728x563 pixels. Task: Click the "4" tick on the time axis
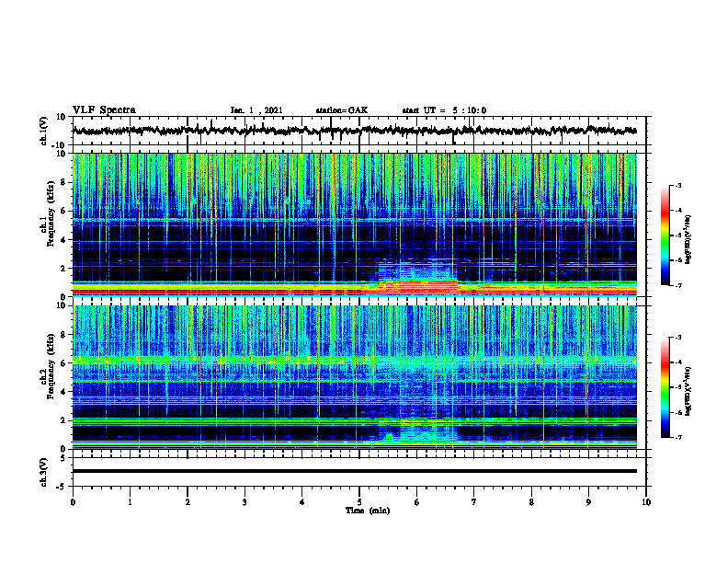[301, 502]
